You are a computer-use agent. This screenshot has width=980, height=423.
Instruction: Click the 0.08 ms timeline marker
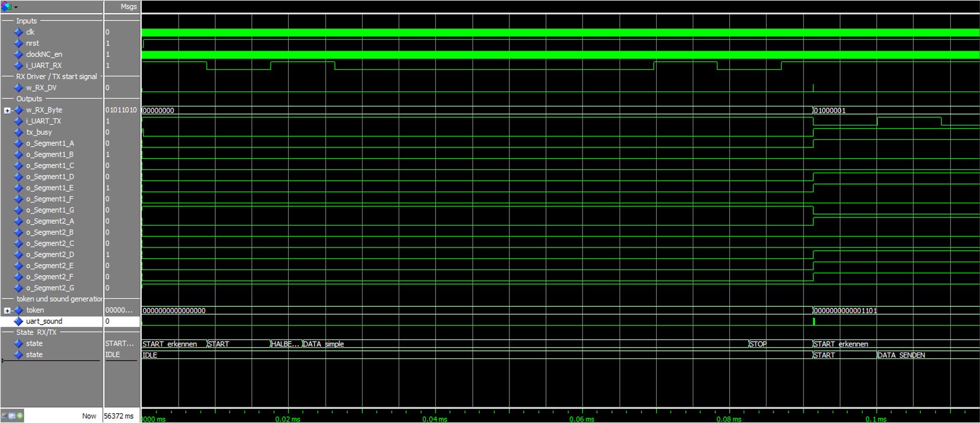click(x=729, y=419)
